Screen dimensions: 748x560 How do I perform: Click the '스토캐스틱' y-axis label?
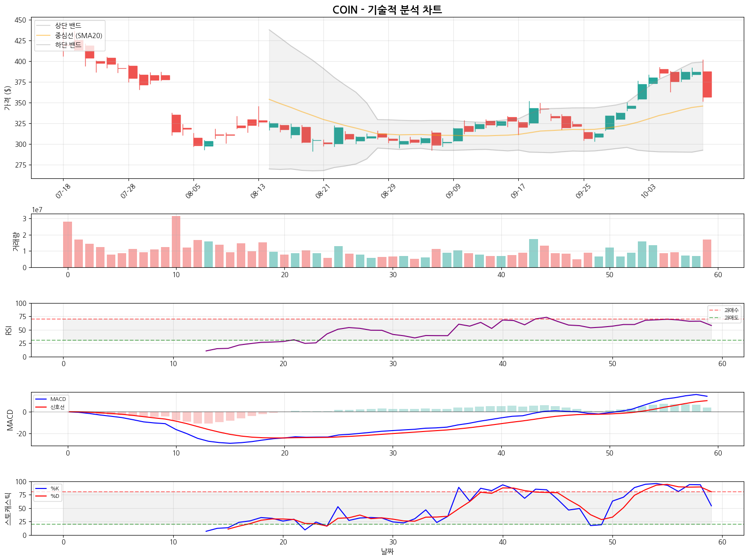[8, 508]
